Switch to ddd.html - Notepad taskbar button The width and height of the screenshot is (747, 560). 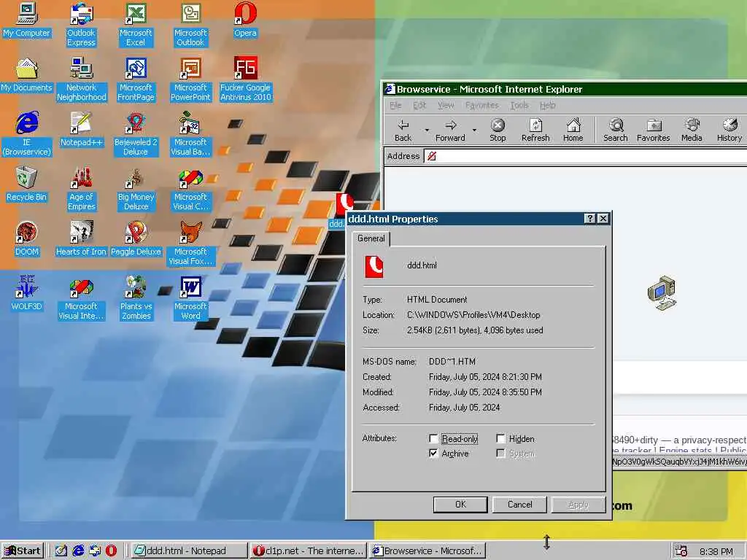(x=187, y=551)
